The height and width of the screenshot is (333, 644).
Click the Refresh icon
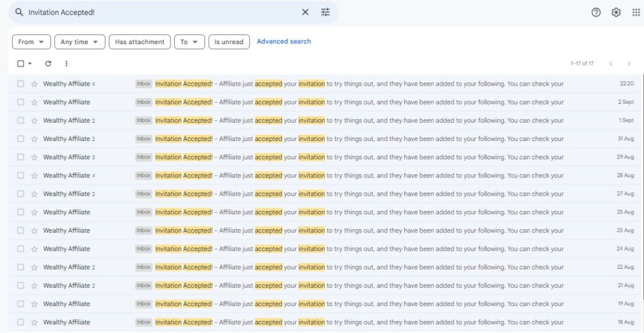click(x=48, y=64)
